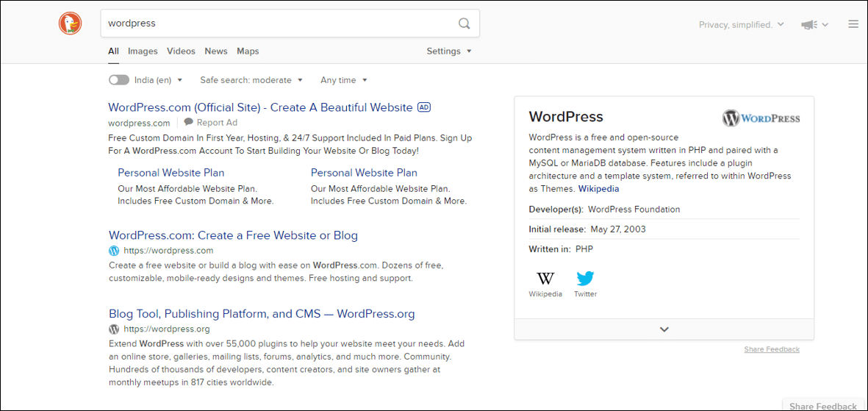
Task: Click Share Feedback button at bottom corner
Action: (823, 405)
